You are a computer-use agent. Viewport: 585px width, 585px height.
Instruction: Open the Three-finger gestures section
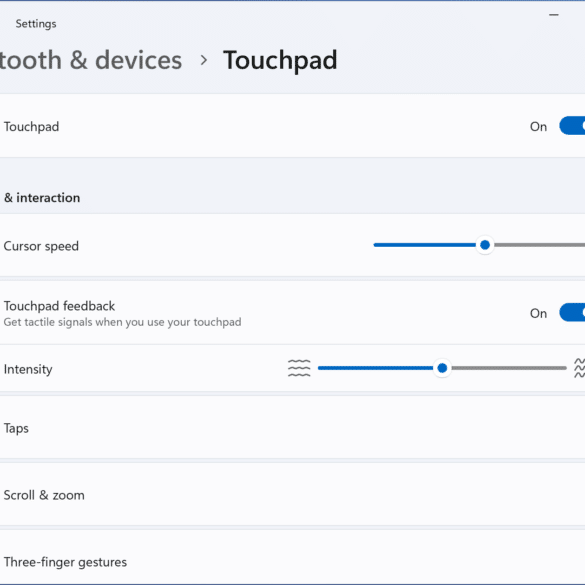292,558
